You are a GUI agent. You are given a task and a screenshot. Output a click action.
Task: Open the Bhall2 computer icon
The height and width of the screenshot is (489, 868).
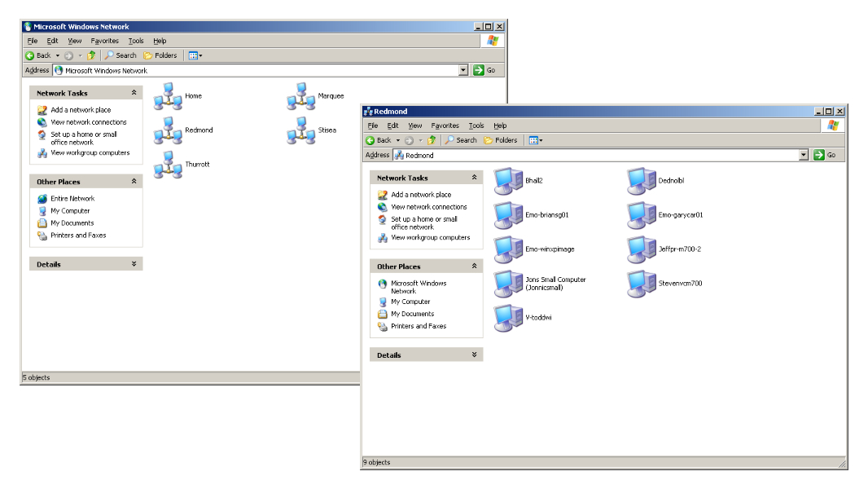point(508,181)
